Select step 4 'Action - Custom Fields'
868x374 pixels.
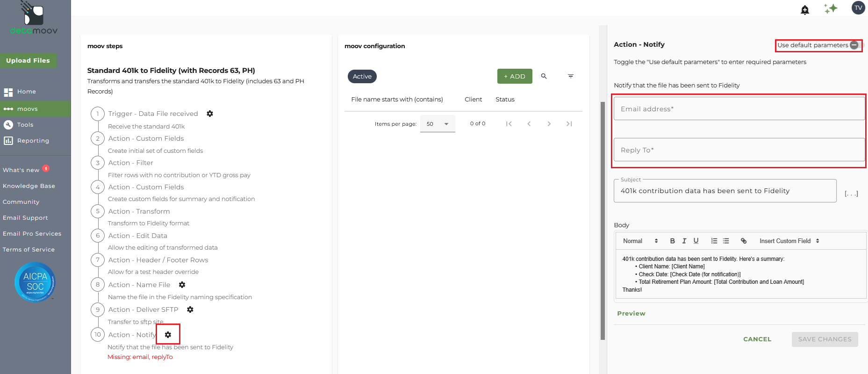(x=146, y=187)
